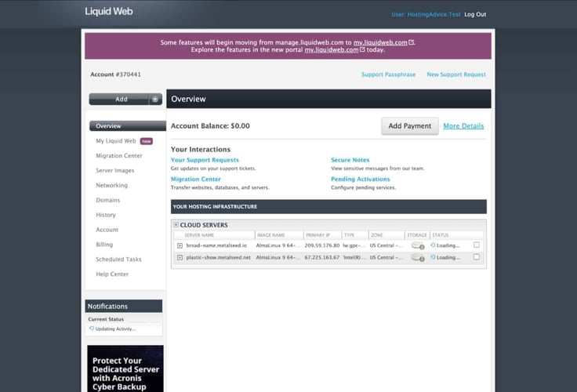View History in the sidebar
577x392 pixels.
pyautogui.click(x=106, y=215)
